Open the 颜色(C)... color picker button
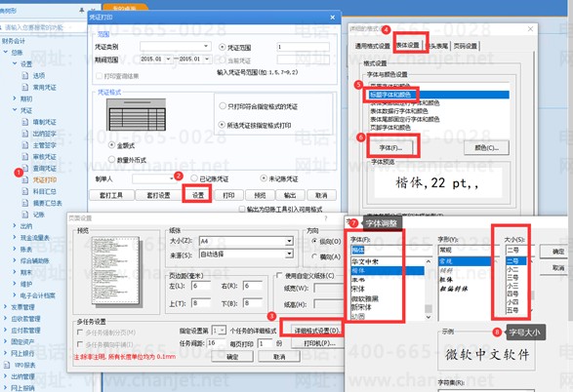 [x=486, y=147]
